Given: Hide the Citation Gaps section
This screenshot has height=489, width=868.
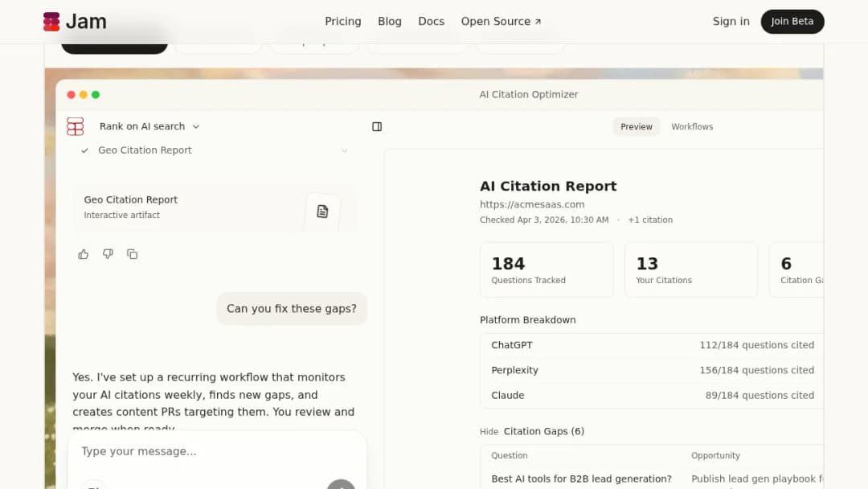Looking at the screenshot, I should 489,432.
